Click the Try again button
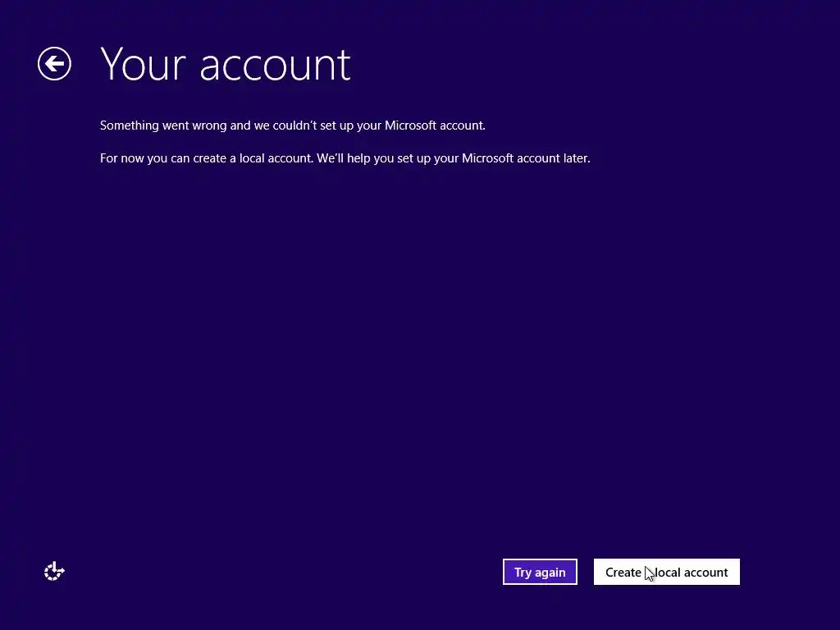This screenshot has height=630, width=840. point(540,572)
